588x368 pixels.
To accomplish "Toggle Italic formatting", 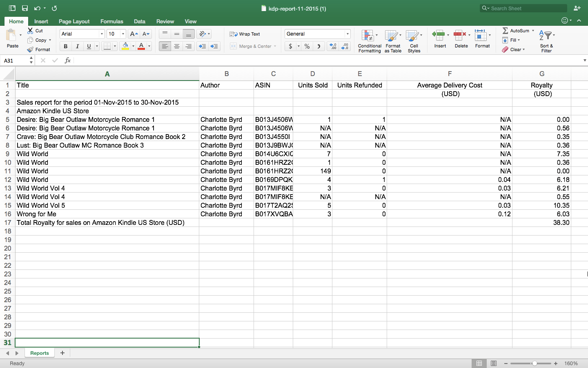I will click(77, 46).
